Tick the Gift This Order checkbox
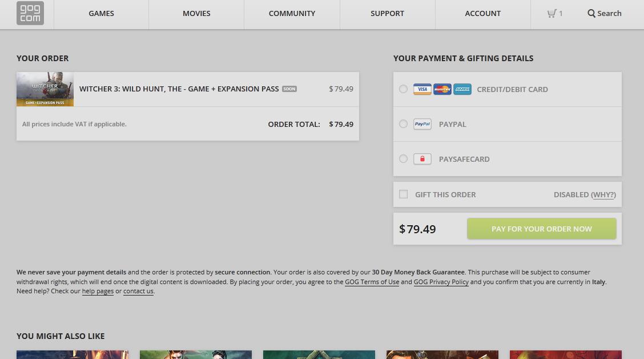This screenshot has width=644, height=359. coord(403,194)
